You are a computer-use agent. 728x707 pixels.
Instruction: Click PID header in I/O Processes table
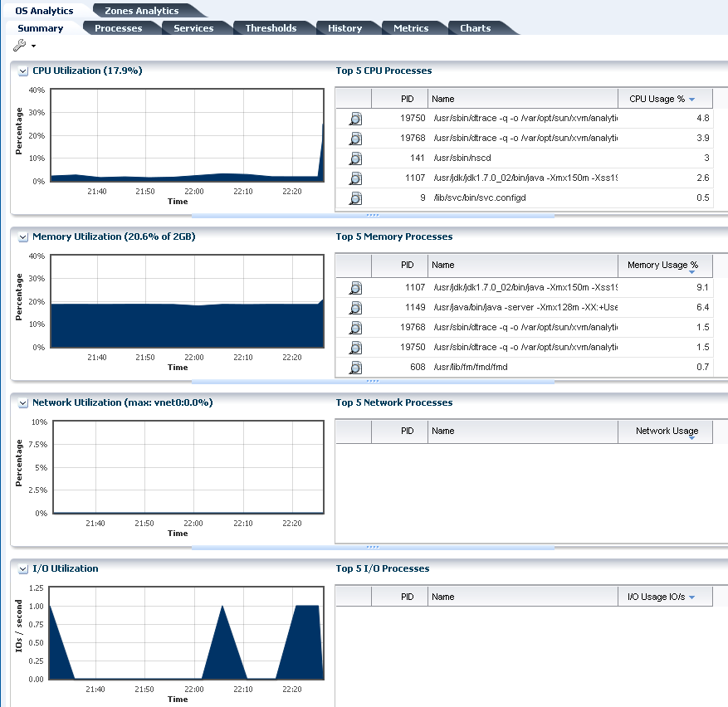tap(400, 597)
